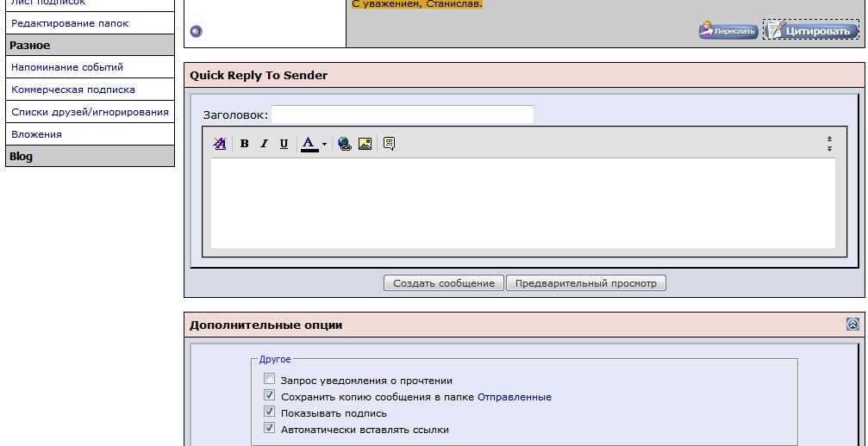
Task: Apply the current text color swatch
Action: click(309, 144)
